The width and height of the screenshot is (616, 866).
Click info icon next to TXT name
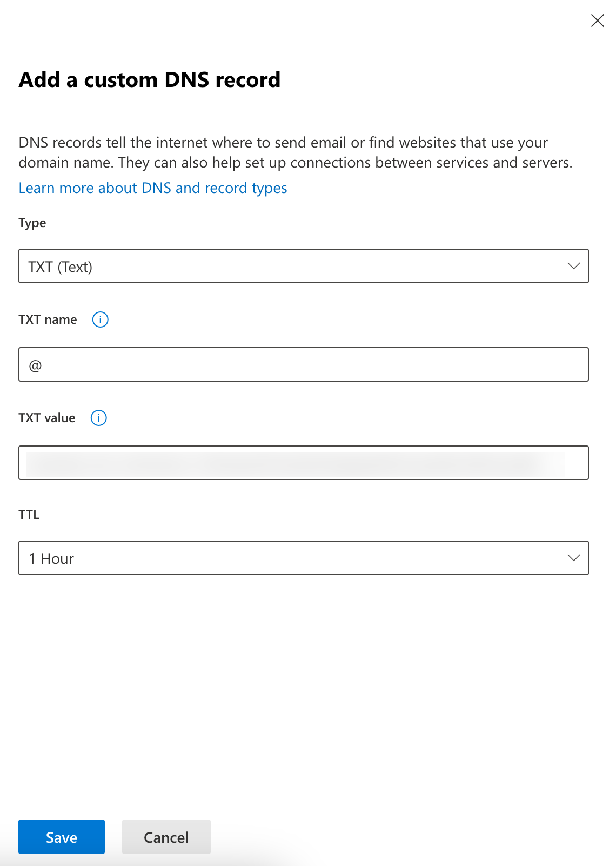point(100,319)
